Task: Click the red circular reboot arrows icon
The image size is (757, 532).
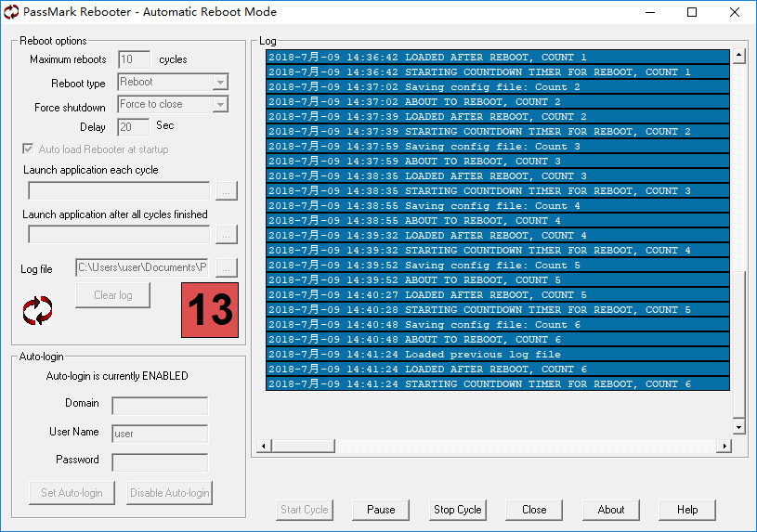Action: coord(38,310)
